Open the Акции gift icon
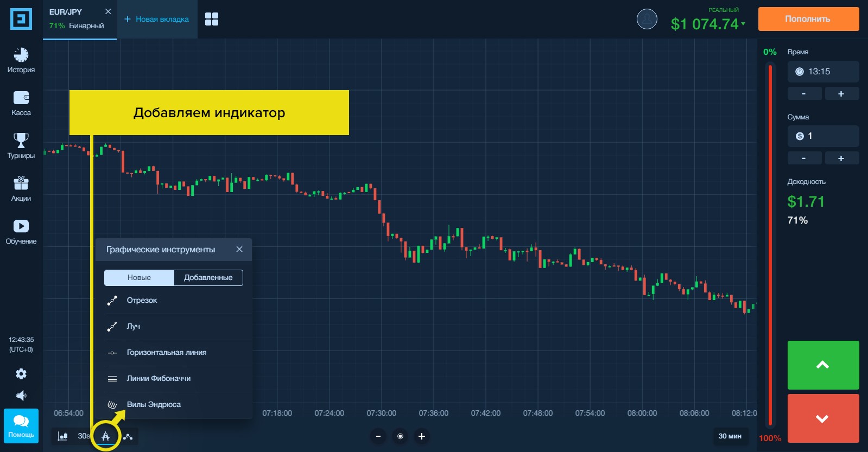The height and width of the screenshot is (452, 868). (21, 188)
